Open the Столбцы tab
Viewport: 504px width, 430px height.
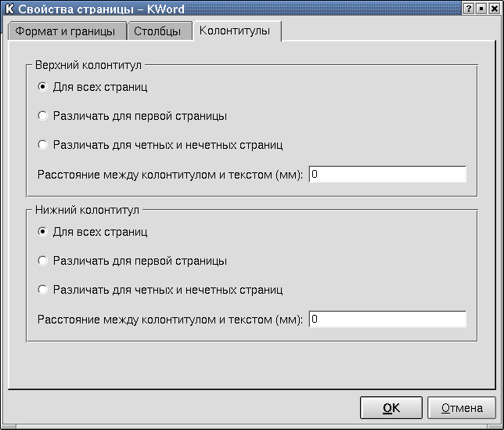157,31
